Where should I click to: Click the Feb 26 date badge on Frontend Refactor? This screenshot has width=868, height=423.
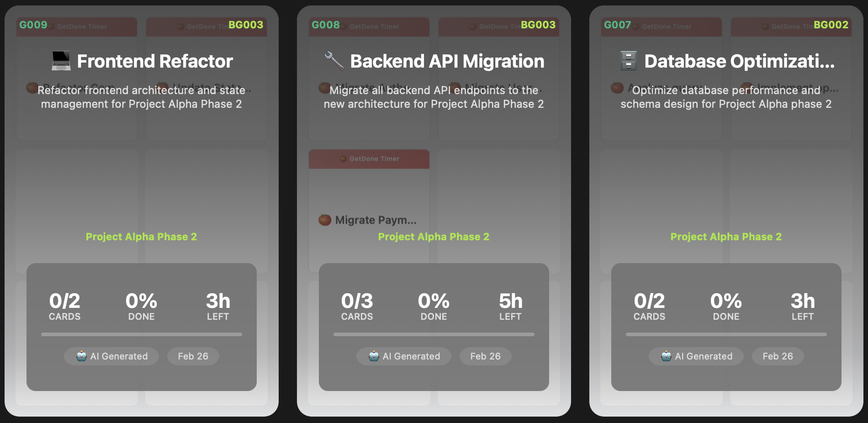click(x=193, y=356)
